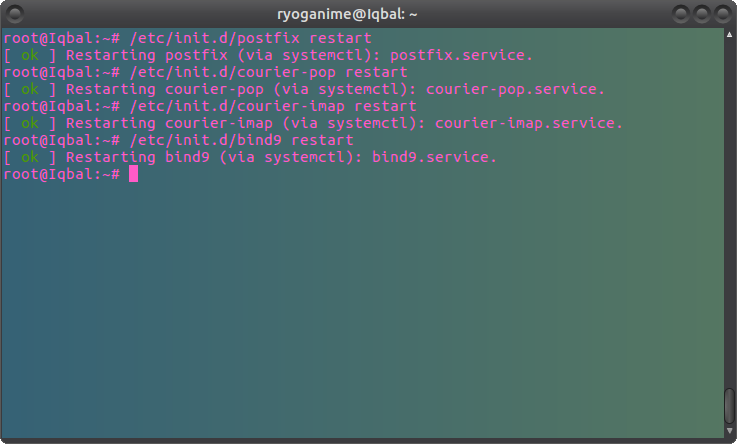Click the scrollbar down arrow
This screenshot has height=444, width=737.
[729, 430]
